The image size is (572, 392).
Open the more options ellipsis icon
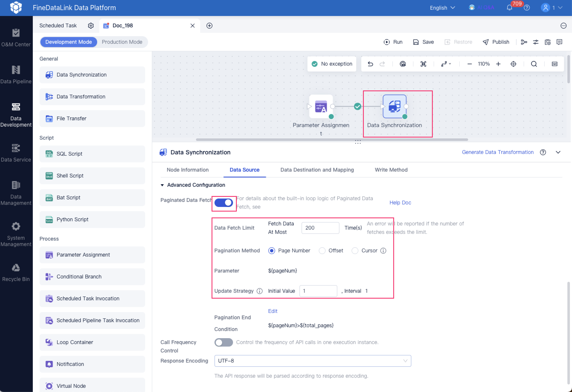563,26
